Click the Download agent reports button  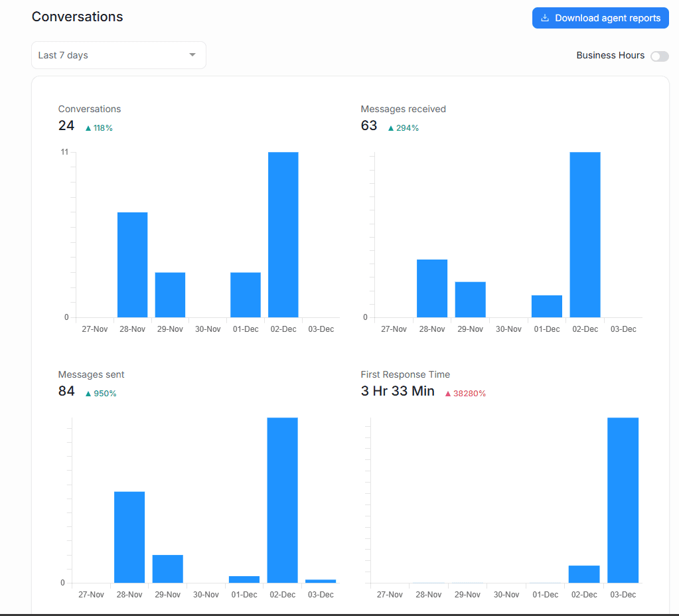(600, 18)
